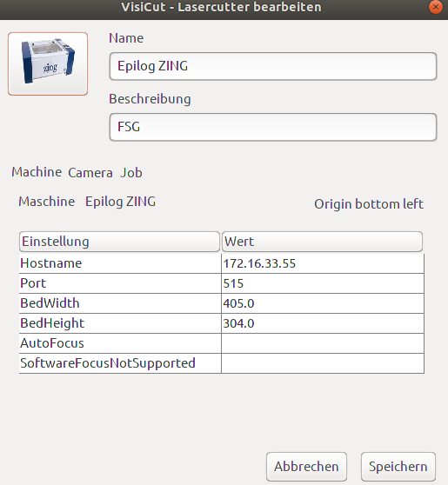
Task: Select the BedWidth value 405.0 cell
Action: pyautogui.click(x=323, y=303)
